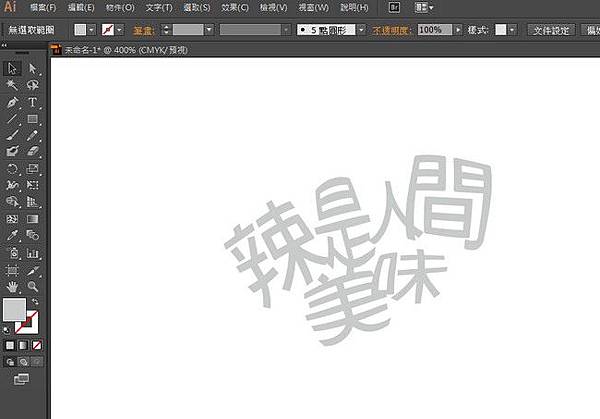This screenshot has height=419, width=600.
Task: Select the Zoom tool
Action: (x=33, y=286)
